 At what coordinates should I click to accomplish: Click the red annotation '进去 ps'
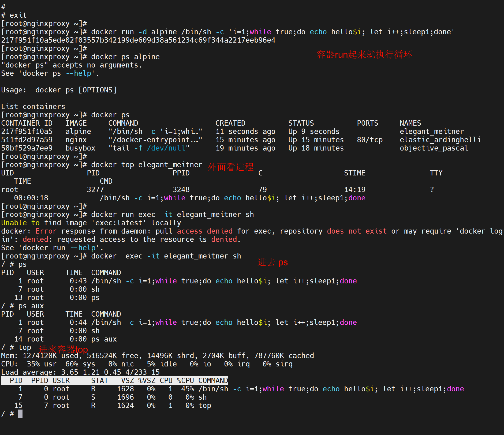tap(272, 262)
